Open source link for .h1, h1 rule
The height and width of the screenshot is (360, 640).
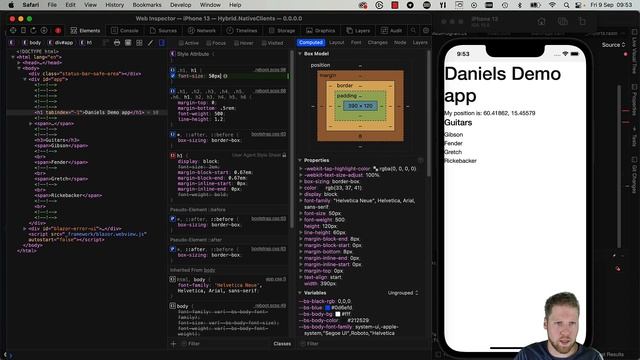point(270,70)
